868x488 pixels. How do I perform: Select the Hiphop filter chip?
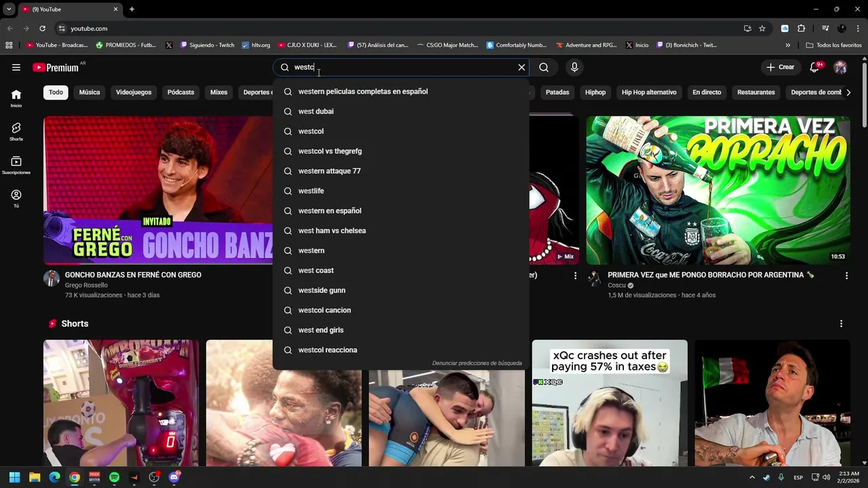tap(595, 92)
